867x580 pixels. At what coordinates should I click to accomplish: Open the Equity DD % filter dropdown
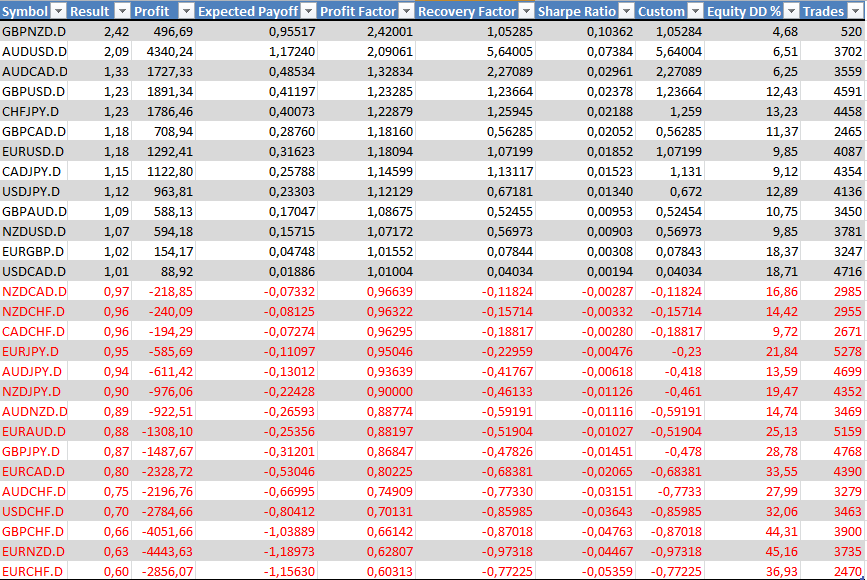[792, 11]
